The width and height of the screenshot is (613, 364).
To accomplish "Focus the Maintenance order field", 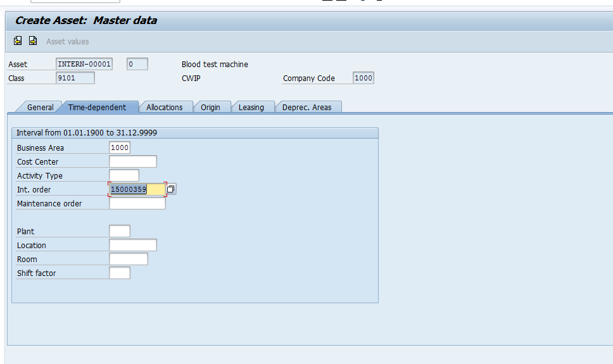I will click(x=137, y=203).
